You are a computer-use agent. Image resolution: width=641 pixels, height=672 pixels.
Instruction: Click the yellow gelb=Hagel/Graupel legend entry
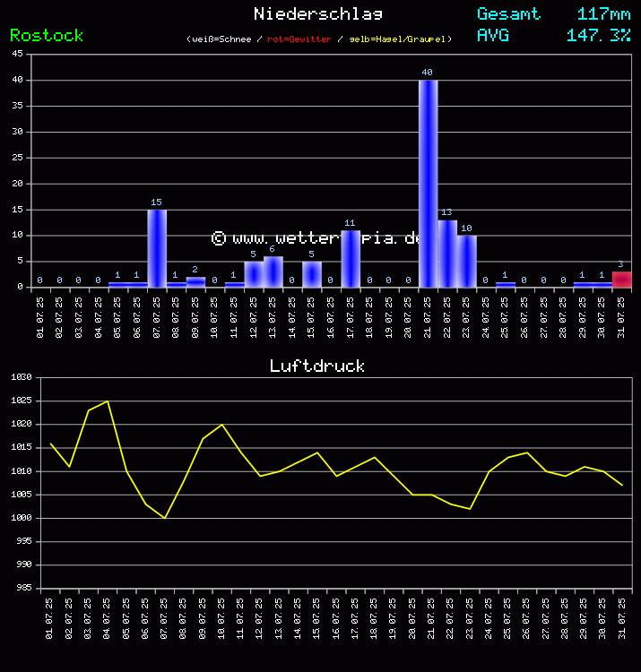(398, 39)
